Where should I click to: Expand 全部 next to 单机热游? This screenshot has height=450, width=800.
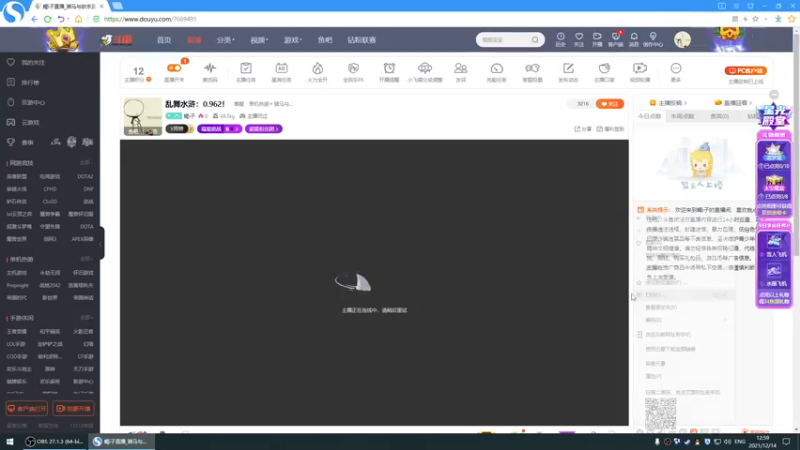tap(86, 259)
